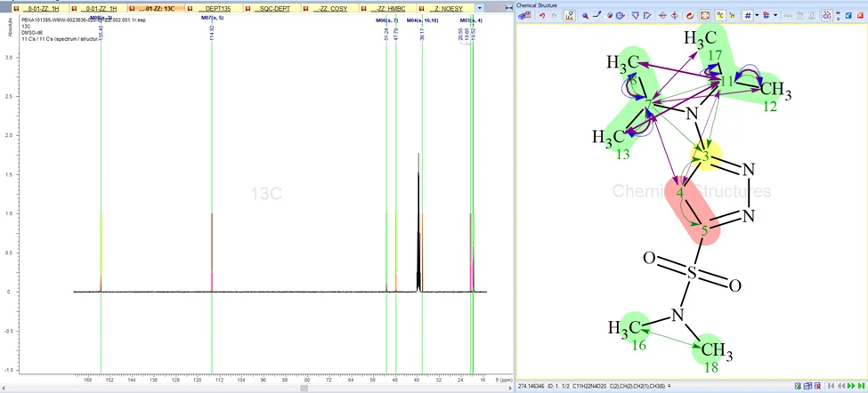The width and height of the screenshot is (868, 393).
Task: Open the ZZ: COSY tab
Action: (329, 9)
